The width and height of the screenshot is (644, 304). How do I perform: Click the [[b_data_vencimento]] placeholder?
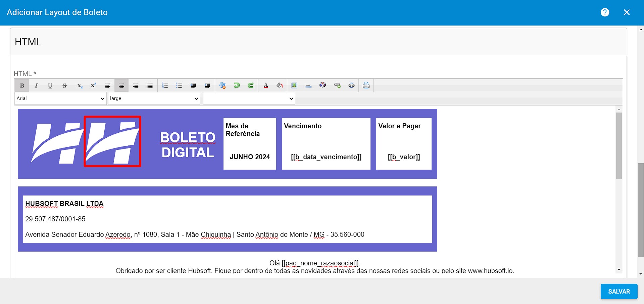(326, 157)
